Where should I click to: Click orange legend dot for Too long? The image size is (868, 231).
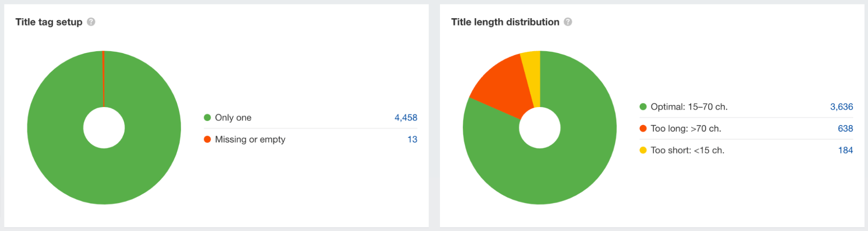point(643,128)
